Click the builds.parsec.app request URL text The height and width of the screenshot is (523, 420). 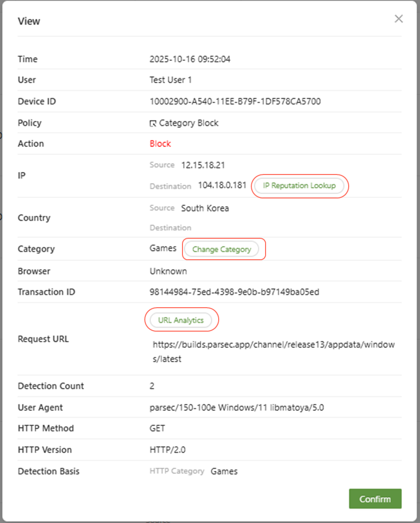273,352
